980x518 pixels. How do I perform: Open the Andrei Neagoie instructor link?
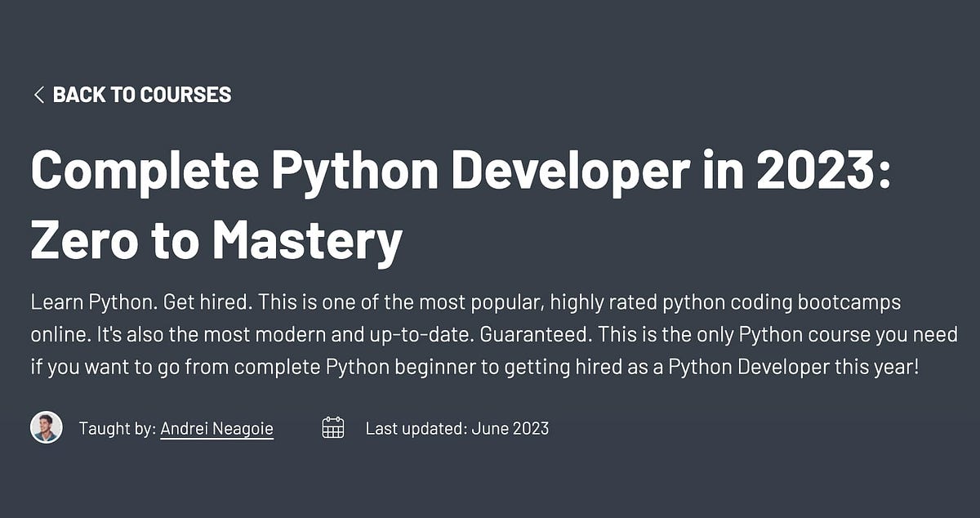tap(216, 428)
